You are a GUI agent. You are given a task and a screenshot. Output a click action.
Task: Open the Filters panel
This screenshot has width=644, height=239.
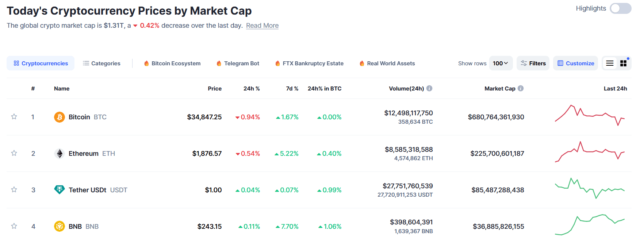pyautogui.click(x=533, y=63)
